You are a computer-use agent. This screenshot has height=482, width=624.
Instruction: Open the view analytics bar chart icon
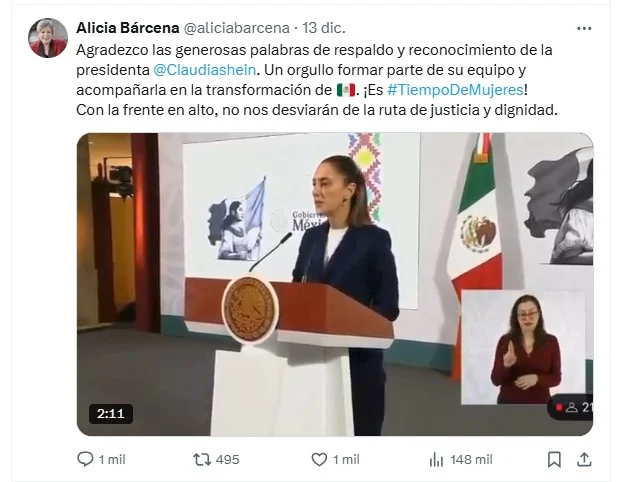[x=436, y=460]
